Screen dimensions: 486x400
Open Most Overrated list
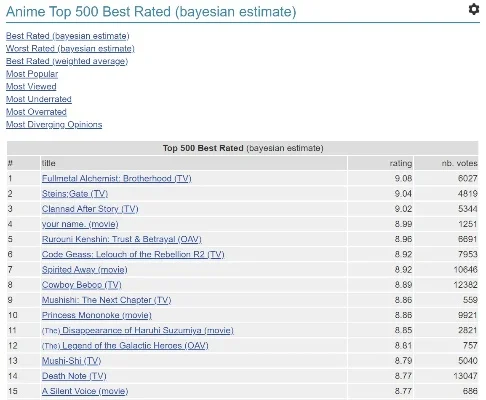point(36,112)
